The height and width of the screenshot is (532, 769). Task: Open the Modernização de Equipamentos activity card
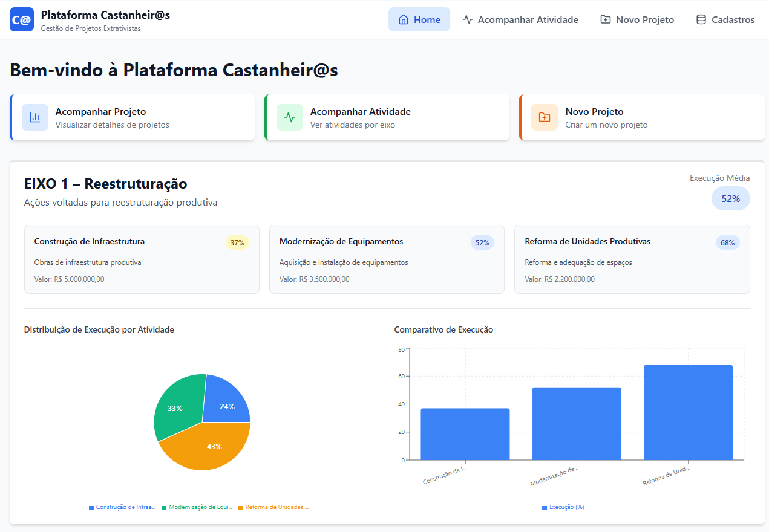coord(387,259)
